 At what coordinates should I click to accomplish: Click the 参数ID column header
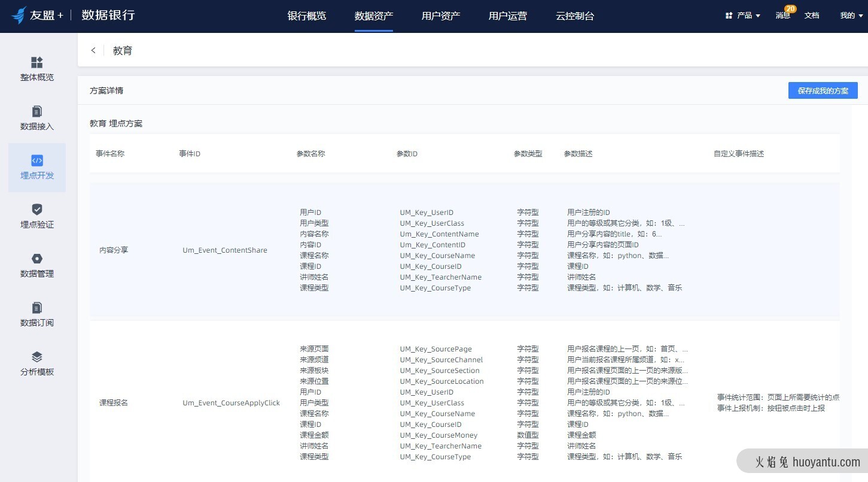(x=407, y=154)
